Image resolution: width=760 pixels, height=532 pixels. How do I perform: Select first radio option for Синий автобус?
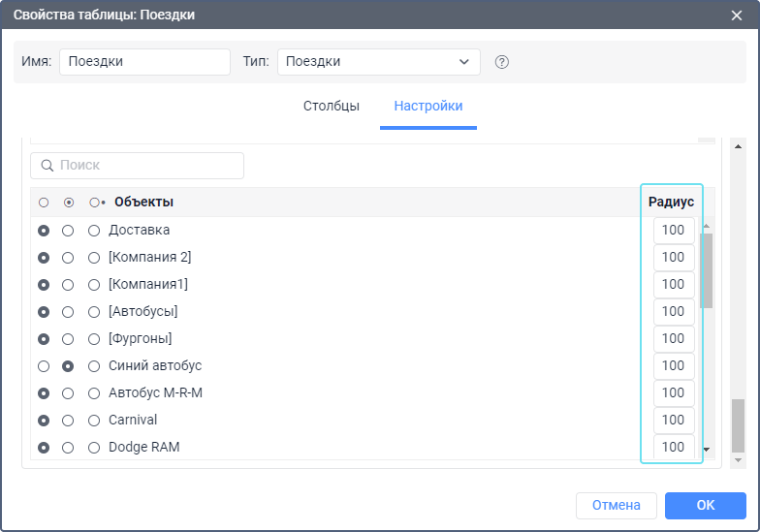point(44,366)
